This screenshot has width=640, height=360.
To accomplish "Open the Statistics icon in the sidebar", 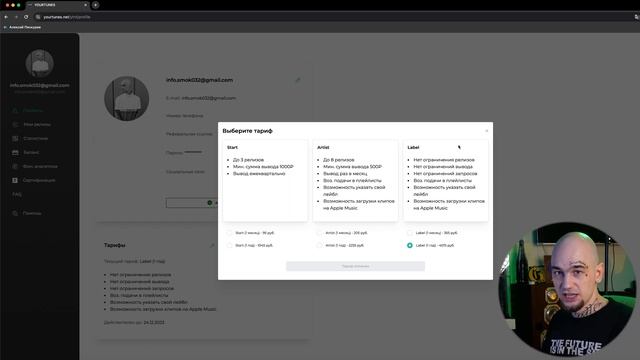I will click(x=15, y=138).
